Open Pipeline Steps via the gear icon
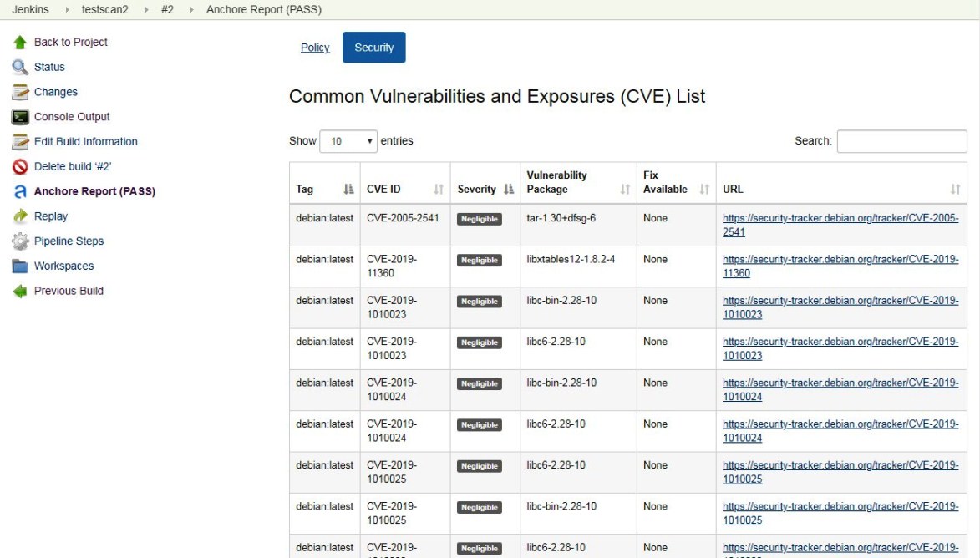Screen dimensions: 980x558 click(x=18, y=241)
